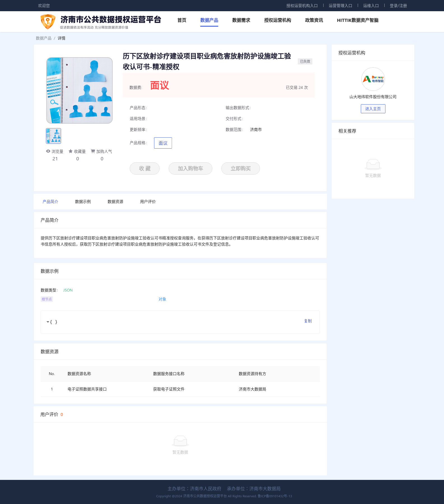Click the platform title 济南市公共数据授权运营平台
The width and height of the screenshot is (444, 504).
[x=111, y=19]
